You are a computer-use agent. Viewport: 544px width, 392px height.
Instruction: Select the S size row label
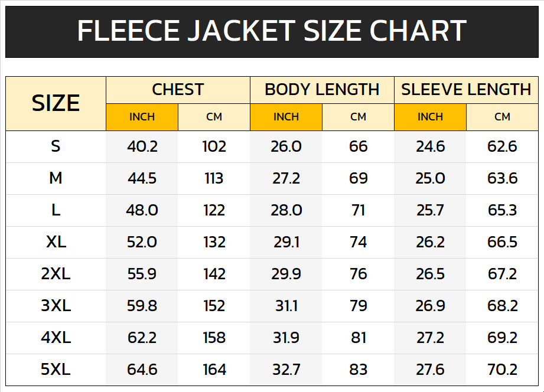[x=56, y=146]
